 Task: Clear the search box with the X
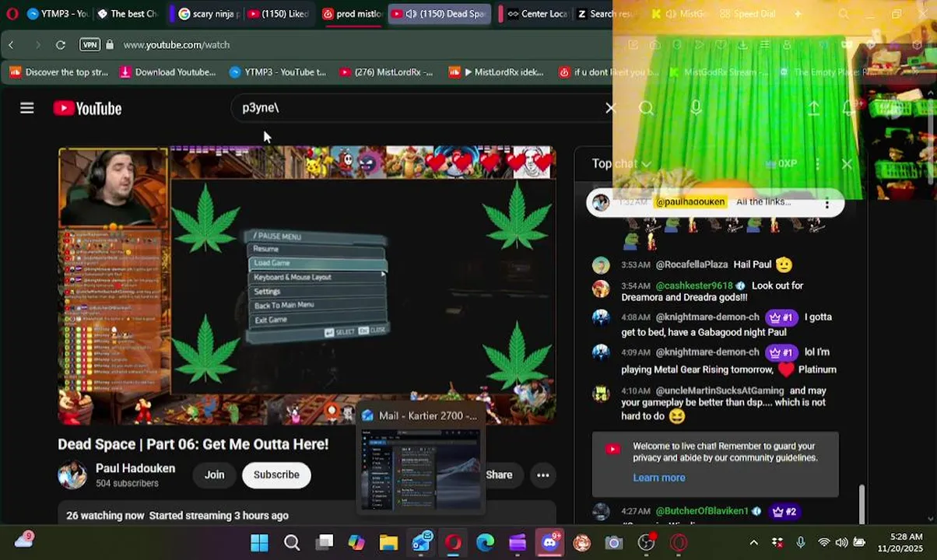(610, 108)
